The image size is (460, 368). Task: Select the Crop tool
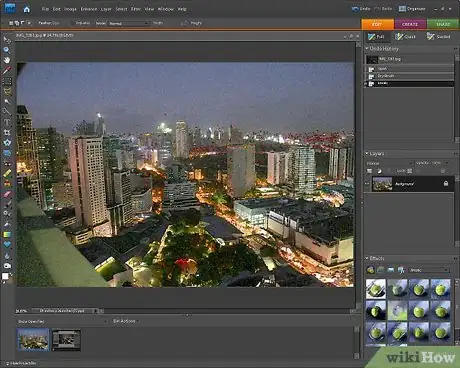click(7, 132)
